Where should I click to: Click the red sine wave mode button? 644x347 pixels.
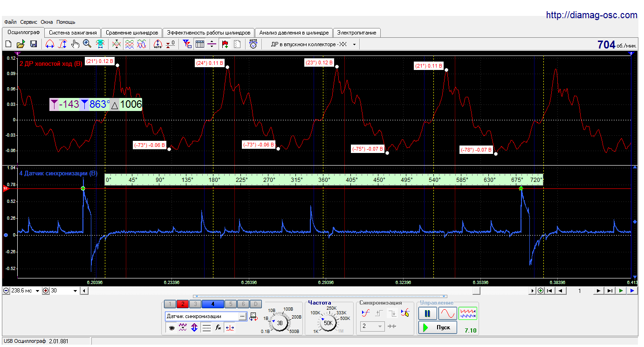(x=447, y=313)
